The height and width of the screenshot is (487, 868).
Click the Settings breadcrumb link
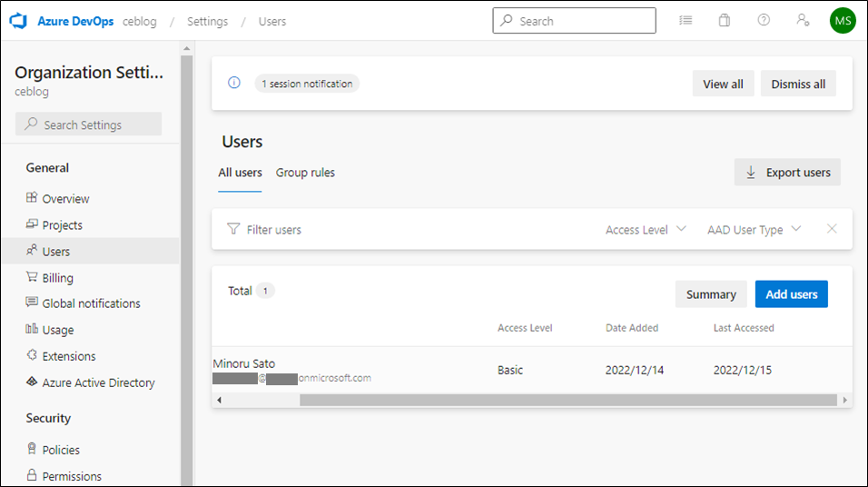click(x=207, y=21)
